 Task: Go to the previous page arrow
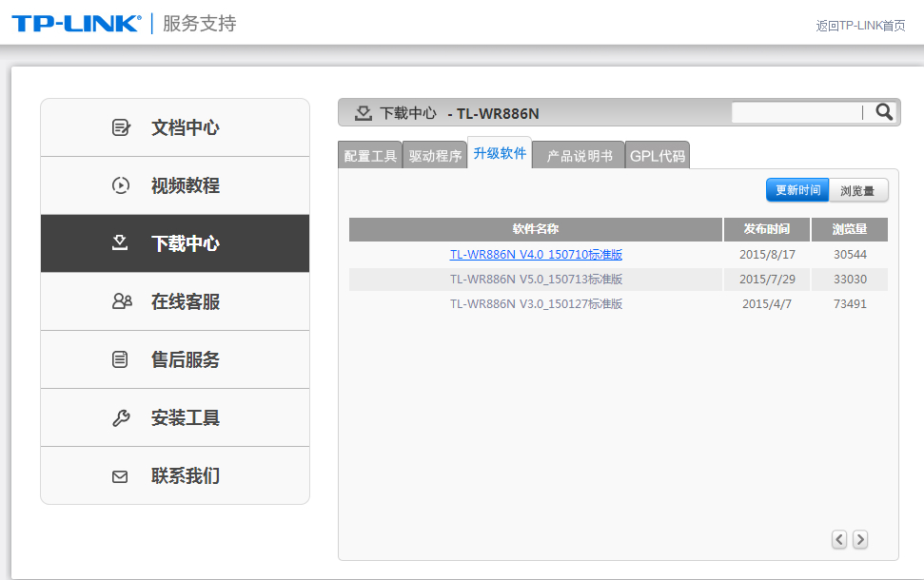pyautogui.click(x=839, y=539)
